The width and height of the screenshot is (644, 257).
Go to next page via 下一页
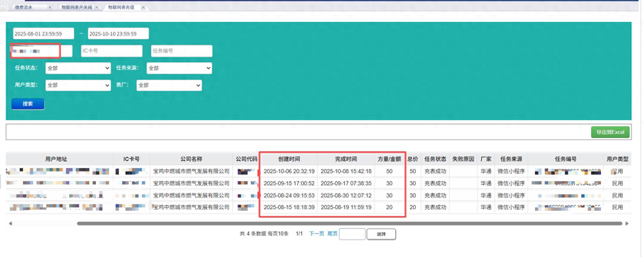point(316,234)
